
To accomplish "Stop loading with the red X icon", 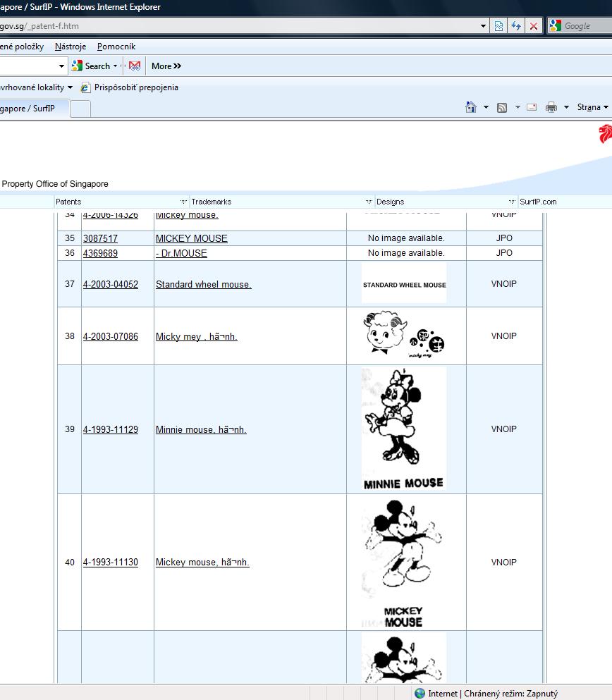I will [534, 26].
